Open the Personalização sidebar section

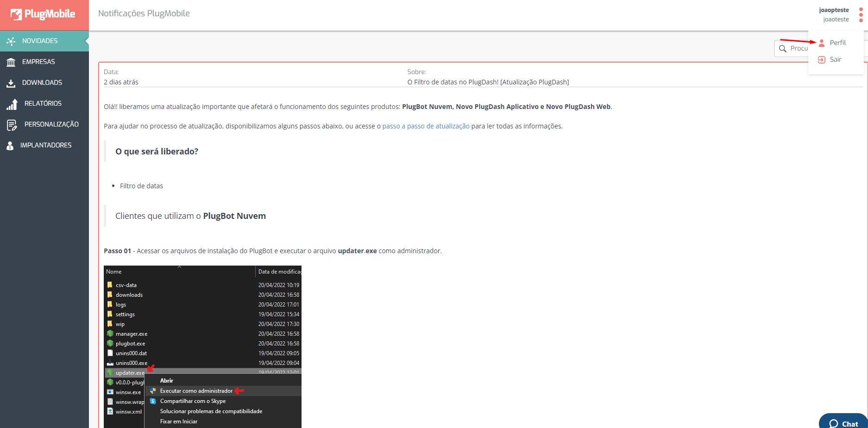[44, 124]
